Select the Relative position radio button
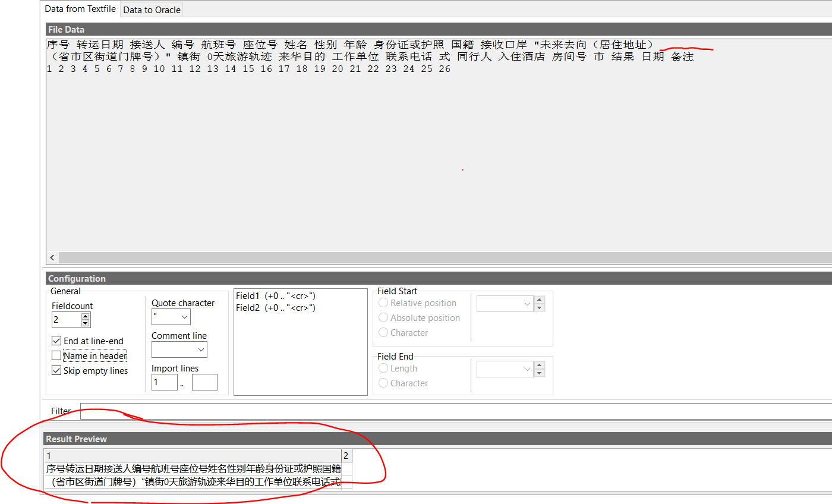The height and width of the screenshot is (504, 832). 383,303
